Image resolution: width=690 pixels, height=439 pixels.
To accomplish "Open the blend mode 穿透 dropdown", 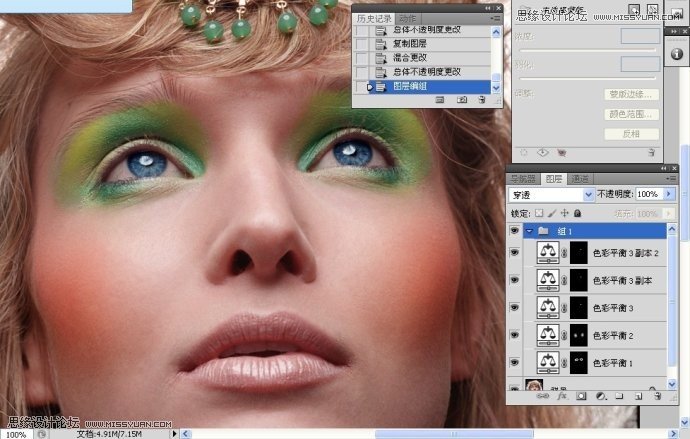I will (551, 194).
